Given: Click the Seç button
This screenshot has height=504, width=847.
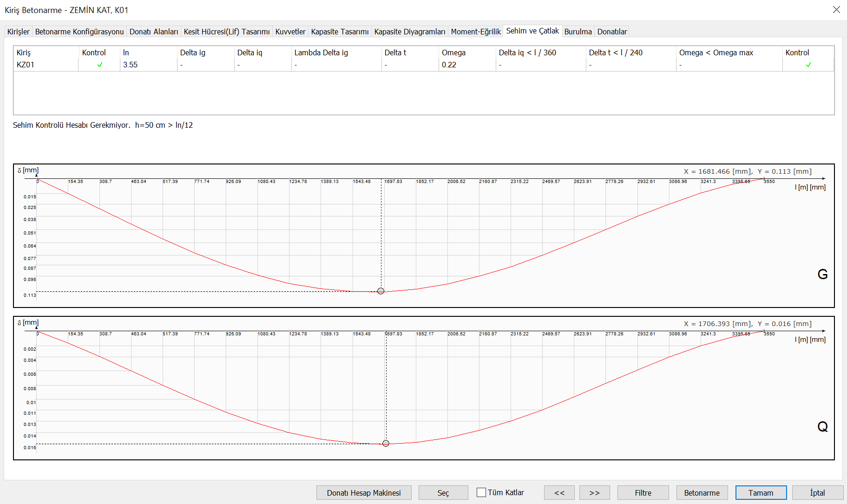Looking at the screenshot, I should click(x=443, y=493).
